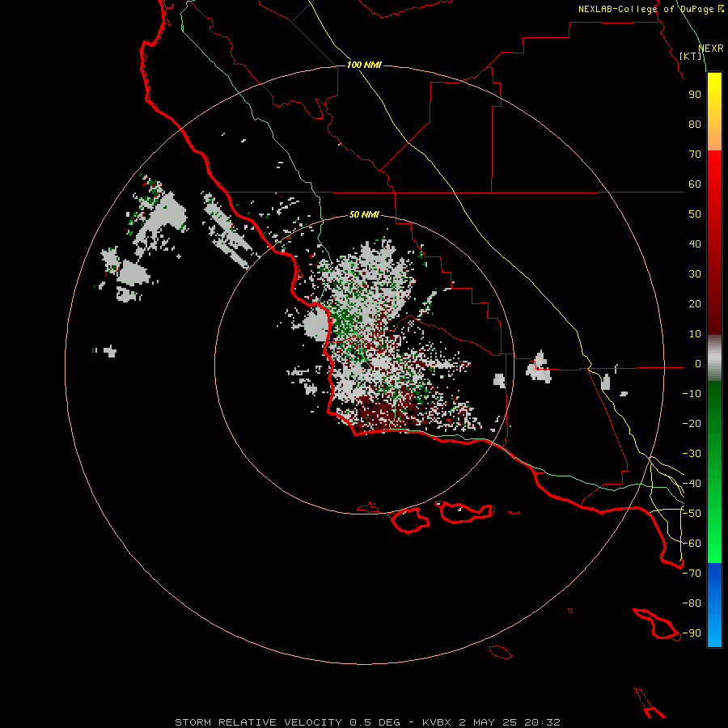The width and height of the screenshot is (728, 728).
Task: Click the -10 scale value
Action: (692, 394)
